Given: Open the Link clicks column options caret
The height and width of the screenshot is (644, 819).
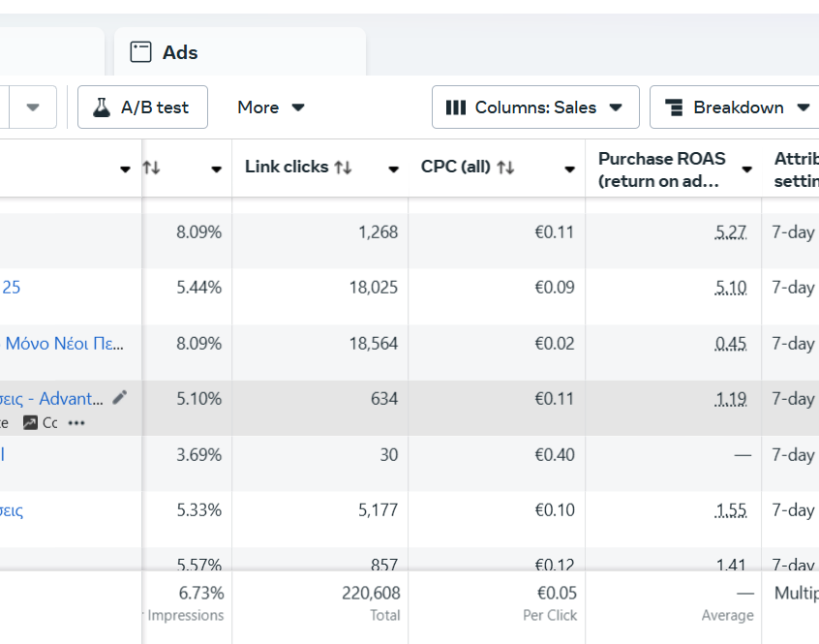Looking at the screenshot, I should 393,169.
